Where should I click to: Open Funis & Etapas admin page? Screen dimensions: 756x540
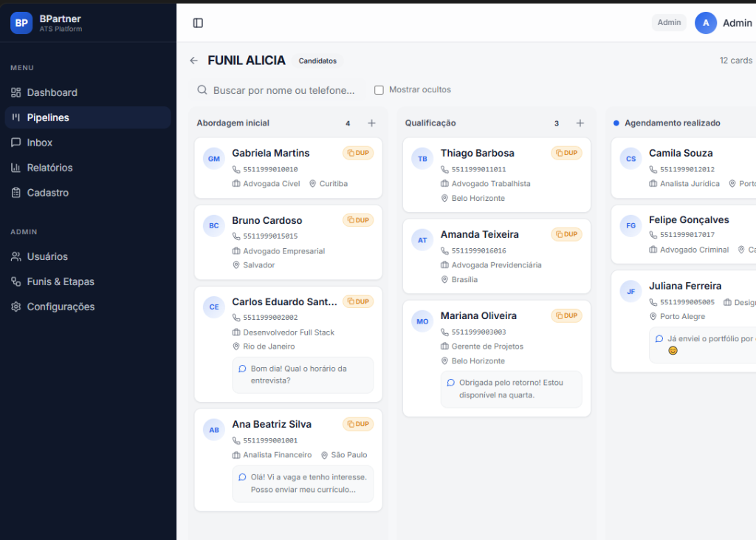61,281
